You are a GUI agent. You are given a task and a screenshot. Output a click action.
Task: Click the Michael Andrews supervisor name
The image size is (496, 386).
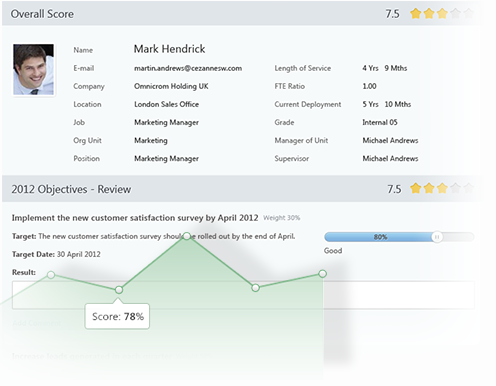point(390,159)
